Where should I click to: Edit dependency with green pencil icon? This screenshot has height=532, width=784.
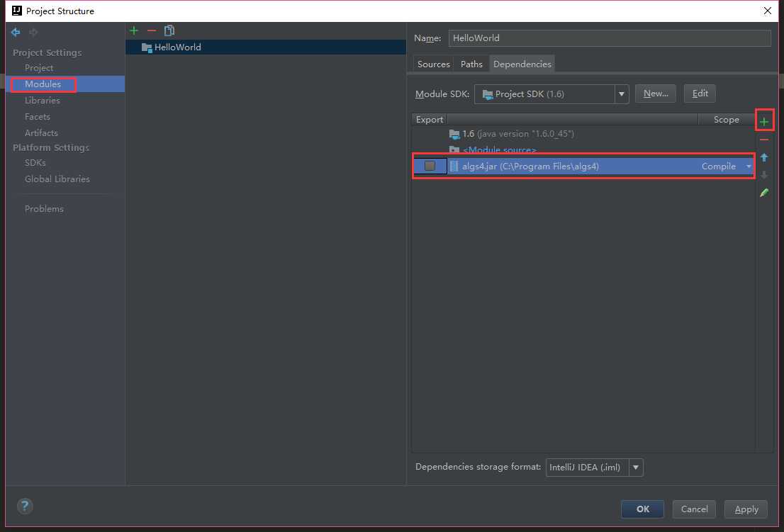(764, 193)
